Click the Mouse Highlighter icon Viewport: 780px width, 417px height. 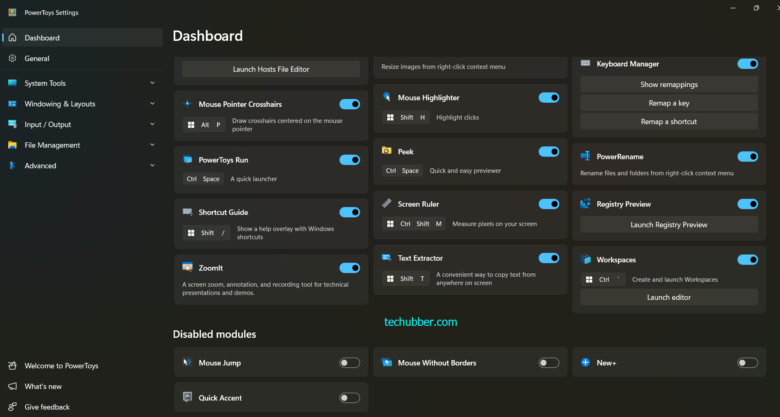tap(387, 97)
